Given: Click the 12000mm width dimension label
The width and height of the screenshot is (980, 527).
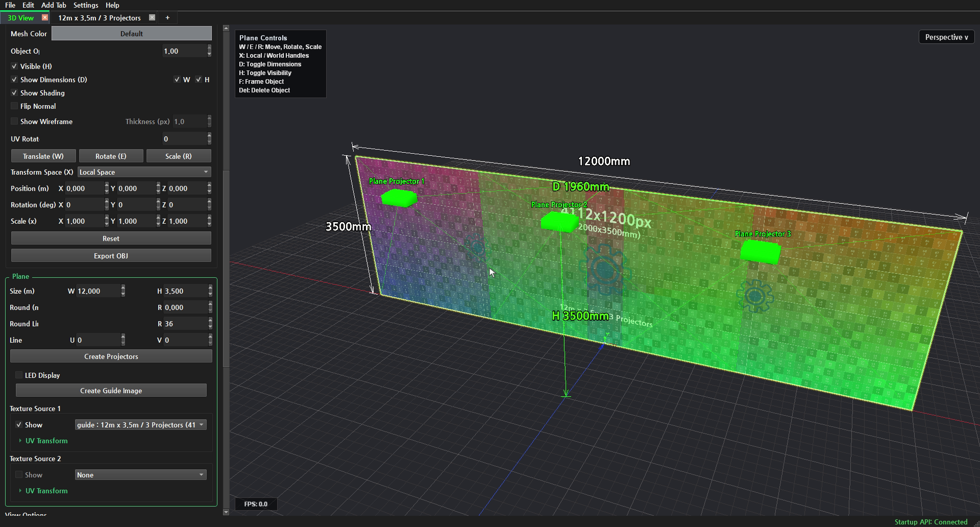Looking at the screenshot, I should point(604,161).
